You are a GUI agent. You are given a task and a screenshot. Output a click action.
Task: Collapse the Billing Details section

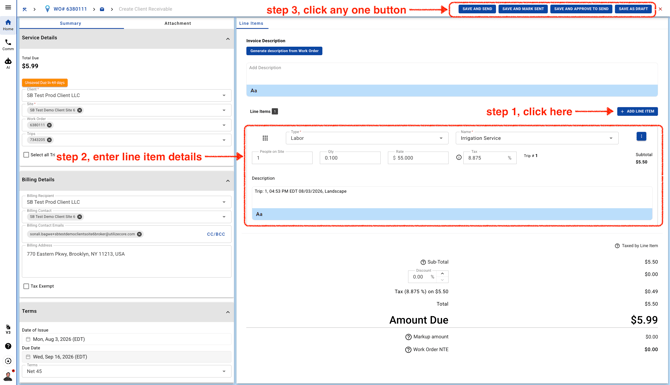pyautogui.click(x=227, y=181)
